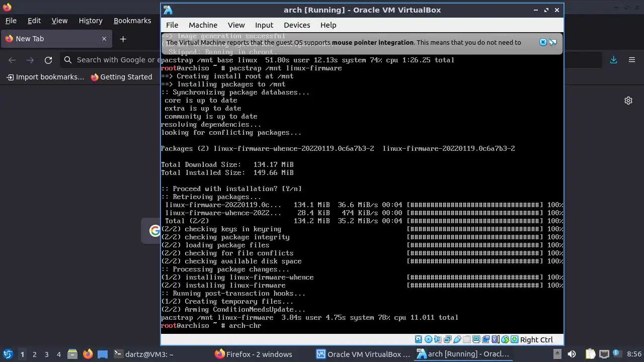The height and width of the screenshot is (362, 644).
Task: Open the Getting Started bookmark
Action: (x=121, y=77)
